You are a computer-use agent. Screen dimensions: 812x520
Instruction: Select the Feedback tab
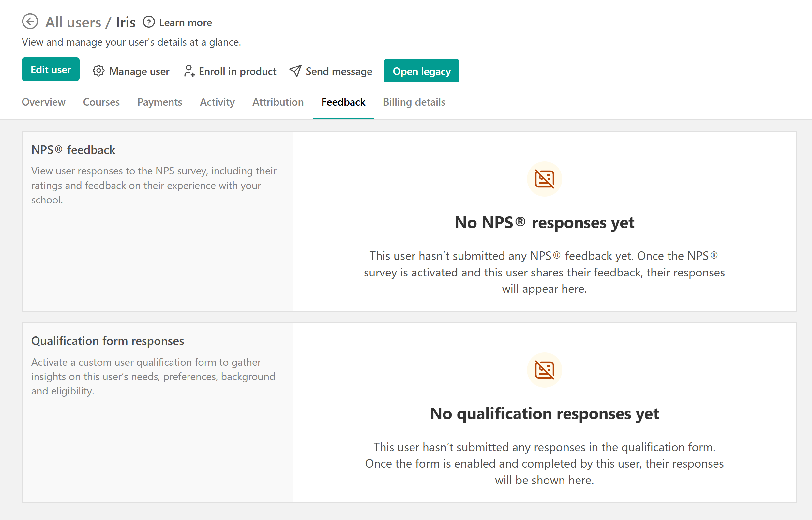point(343,102)
